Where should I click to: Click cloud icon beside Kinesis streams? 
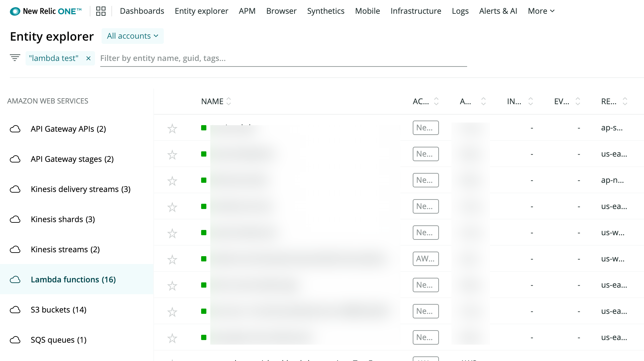pyautogui.click(x=15, y=249)
